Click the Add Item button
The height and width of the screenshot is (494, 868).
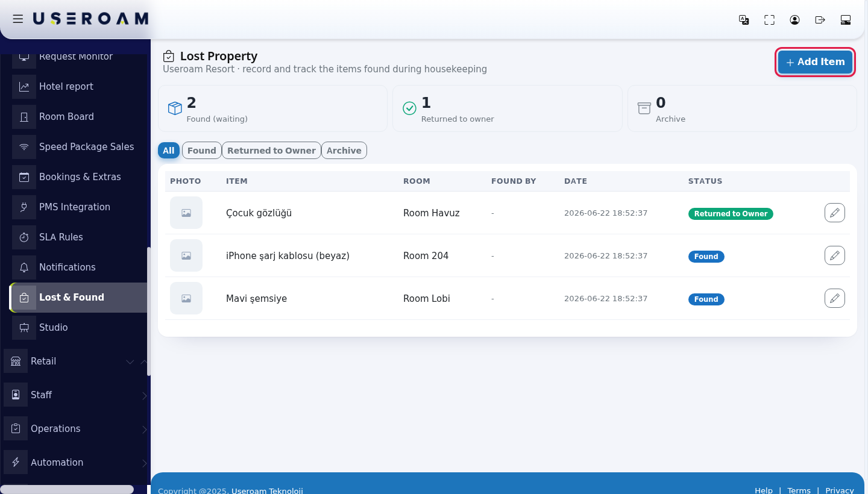815,62
